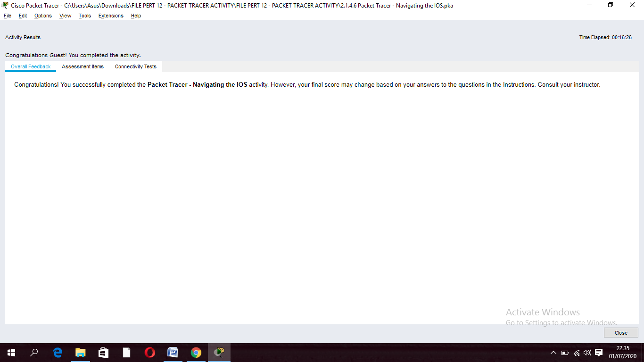
Task: Open the Windows Start menu
Action: [x=11, y=353]
